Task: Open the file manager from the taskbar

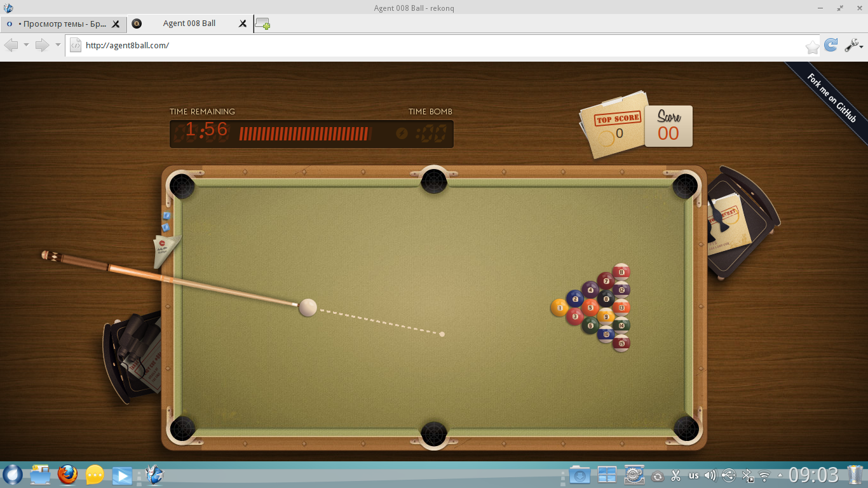Action: [40, 475]
